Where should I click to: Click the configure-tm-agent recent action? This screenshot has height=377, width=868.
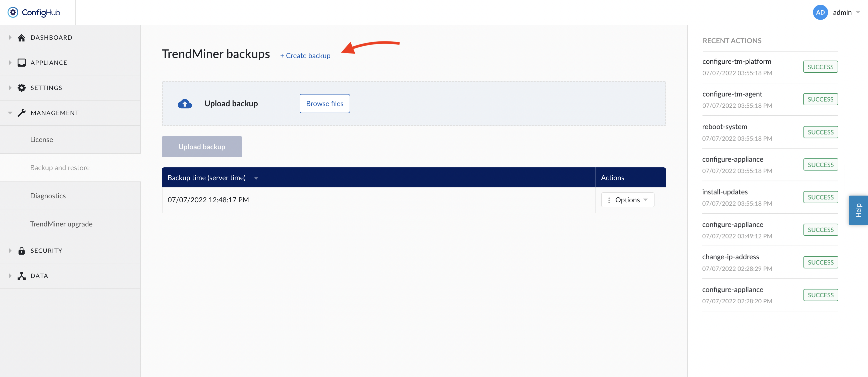(x=732, y=94)
